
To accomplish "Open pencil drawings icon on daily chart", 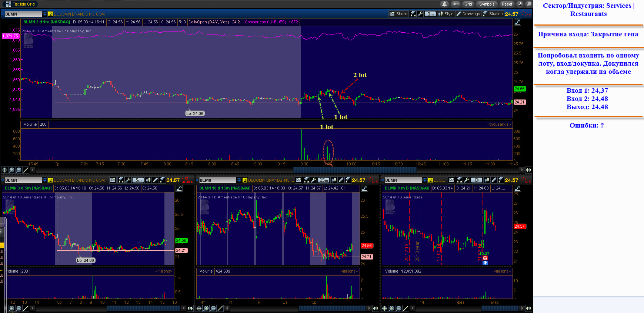I will coord(494,180).
